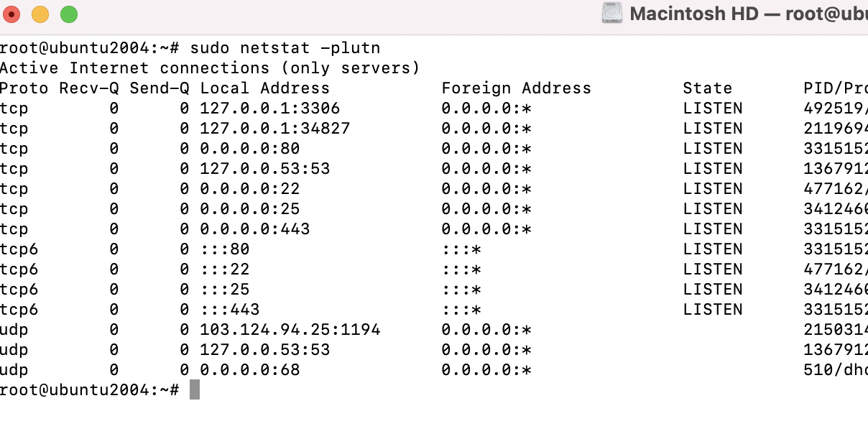Click the State column header
The height and width of the screenshot is (434, 868).
(x=708, y=88)
